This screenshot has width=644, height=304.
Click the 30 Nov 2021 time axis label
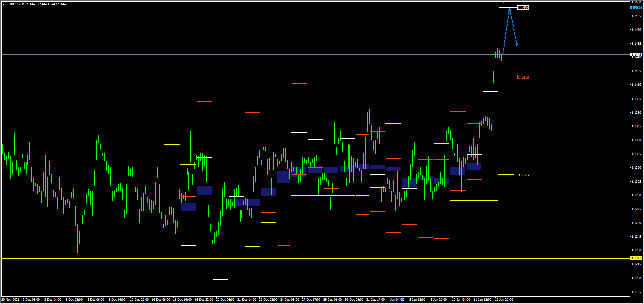click(x=10, y=300)
